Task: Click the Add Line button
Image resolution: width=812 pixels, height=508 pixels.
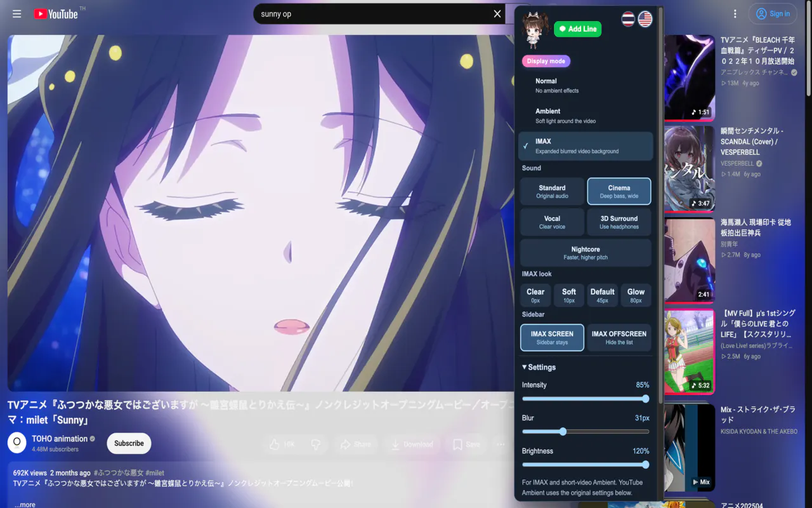Action: click(577, 29)
